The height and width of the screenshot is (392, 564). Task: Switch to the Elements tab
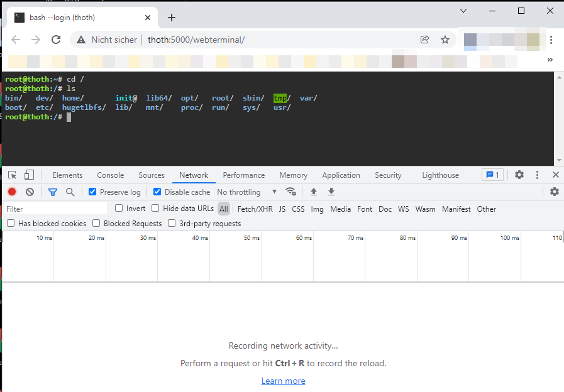click(x=67, y=175)
